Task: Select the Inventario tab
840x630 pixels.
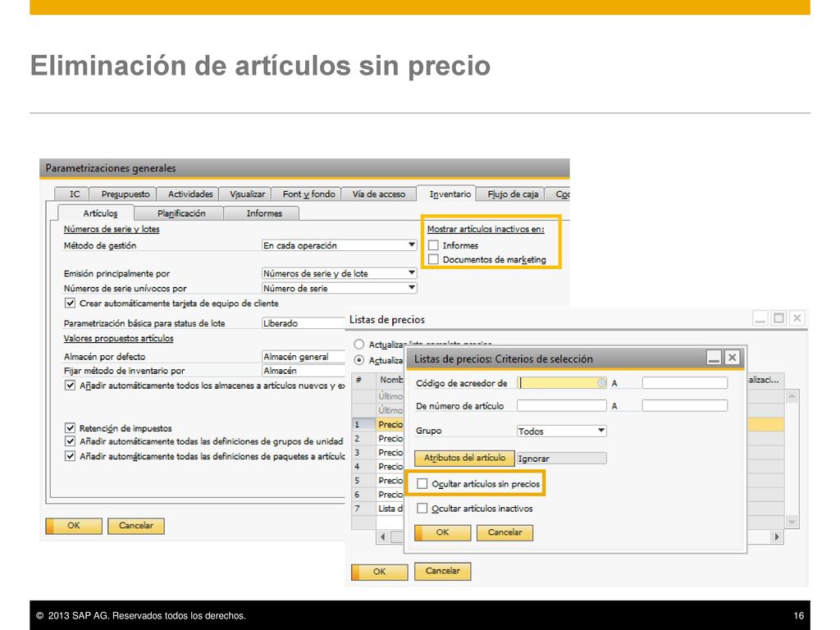Action: coord(450,194)
